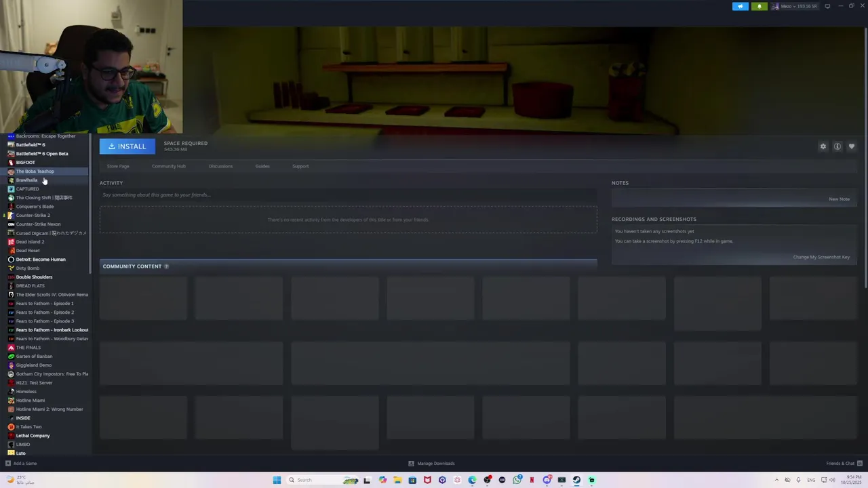Select THE FINALS in library
This screenshot has width=868, height=488.
coord(45,348)
